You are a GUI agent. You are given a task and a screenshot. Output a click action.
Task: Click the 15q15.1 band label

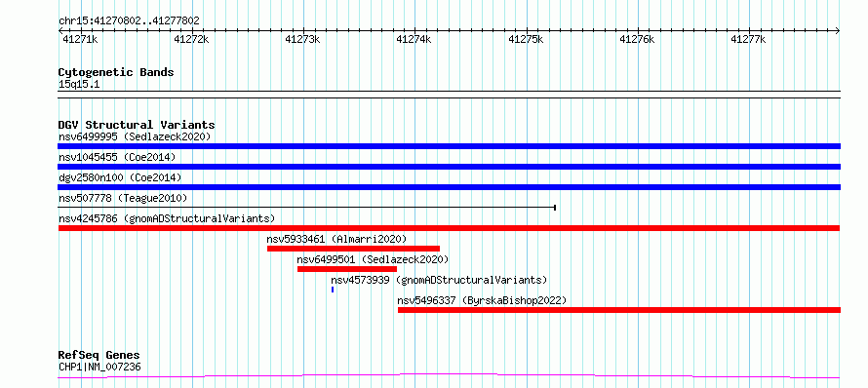(x=79, y=85)
